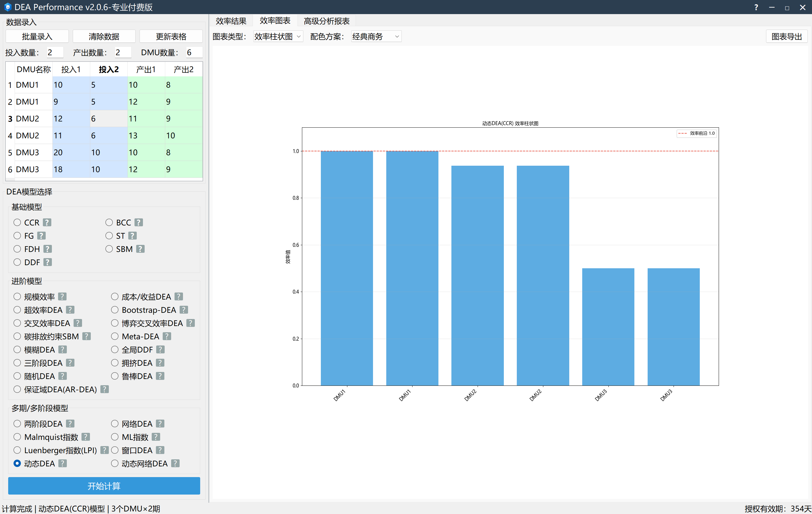Show help for 成本/收益DEA

click(179, 297)
